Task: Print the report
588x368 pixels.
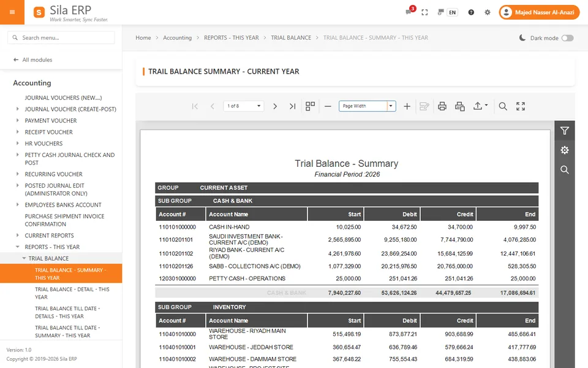Action: tap(442, 106)
